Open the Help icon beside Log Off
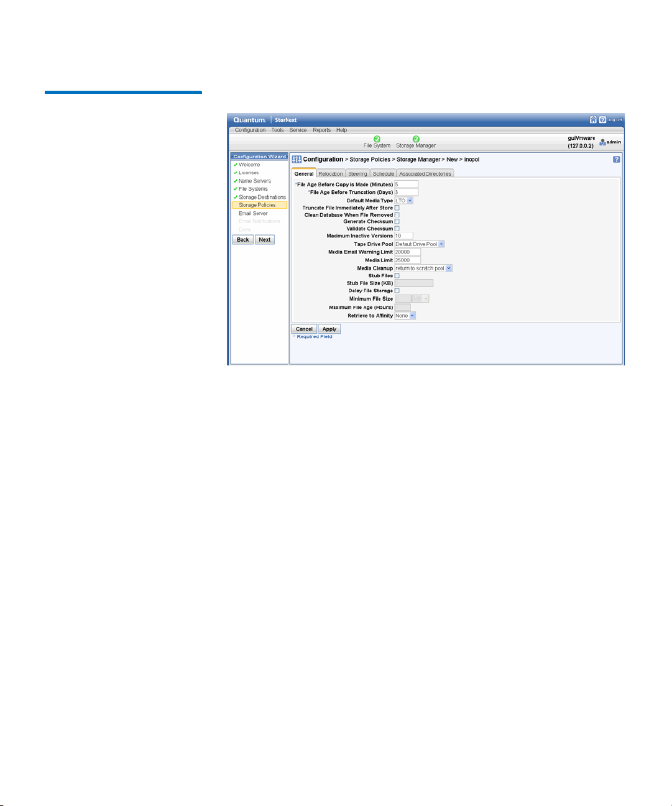This screenshot has width=672, height=806. point(602,120)
